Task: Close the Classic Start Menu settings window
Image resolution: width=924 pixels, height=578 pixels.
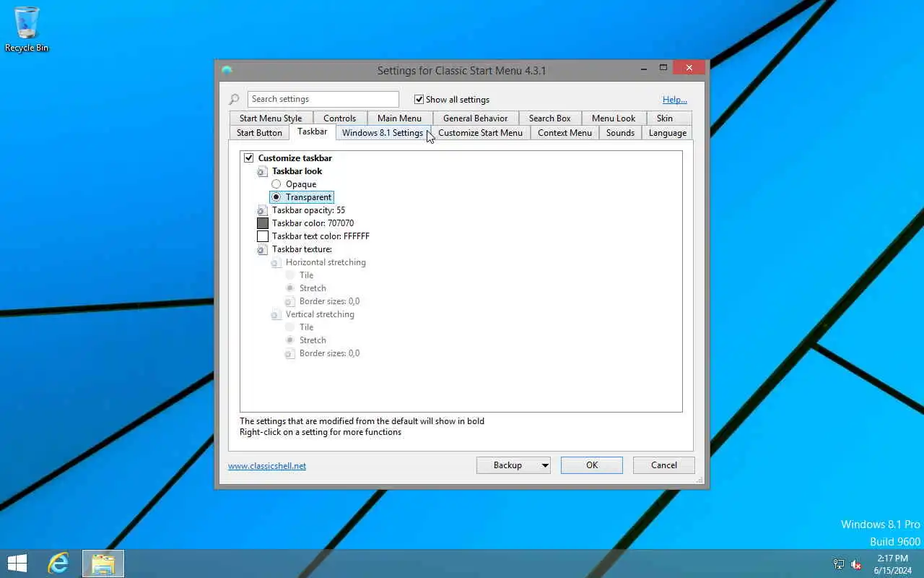Action: pyautogui.click(x=689, y=68)
